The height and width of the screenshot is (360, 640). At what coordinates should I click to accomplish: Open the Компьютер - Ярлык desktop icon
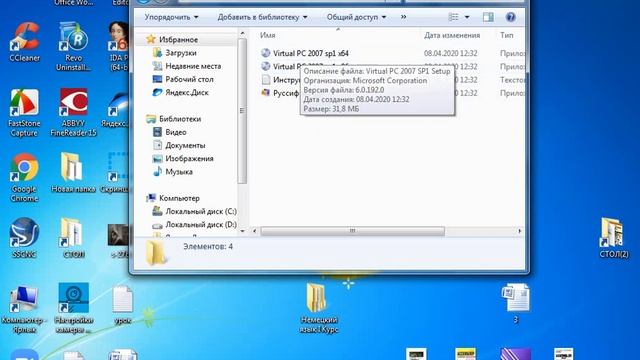click(x=24, y=309)
